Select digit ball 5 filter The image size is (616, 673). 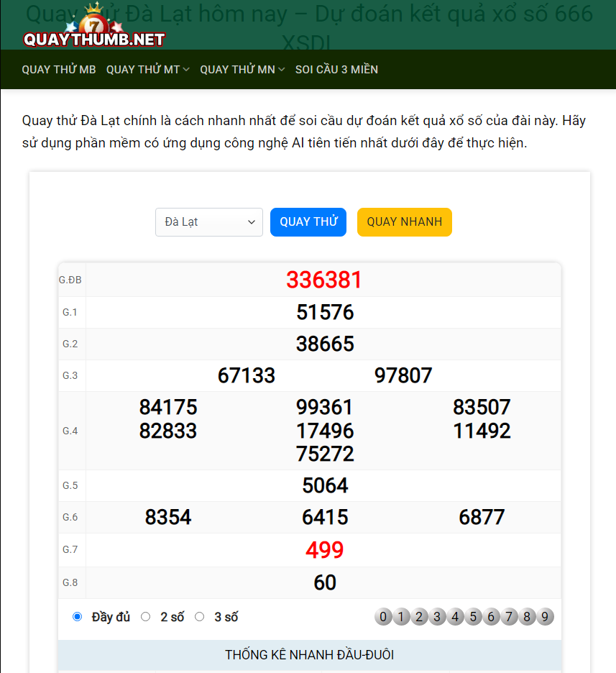pos(473,617)
